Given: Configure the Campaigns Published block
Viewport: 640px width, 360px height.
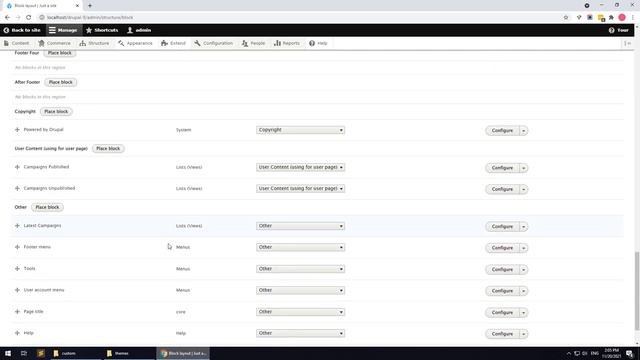Looking at the screenshot, I should point(502,168).
